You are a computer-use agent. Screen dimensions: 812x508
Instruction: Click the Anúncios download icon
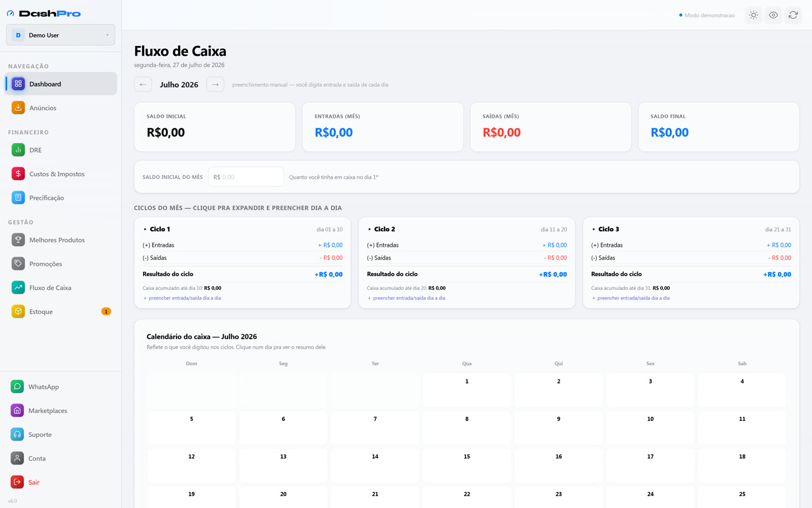point(18,108)
